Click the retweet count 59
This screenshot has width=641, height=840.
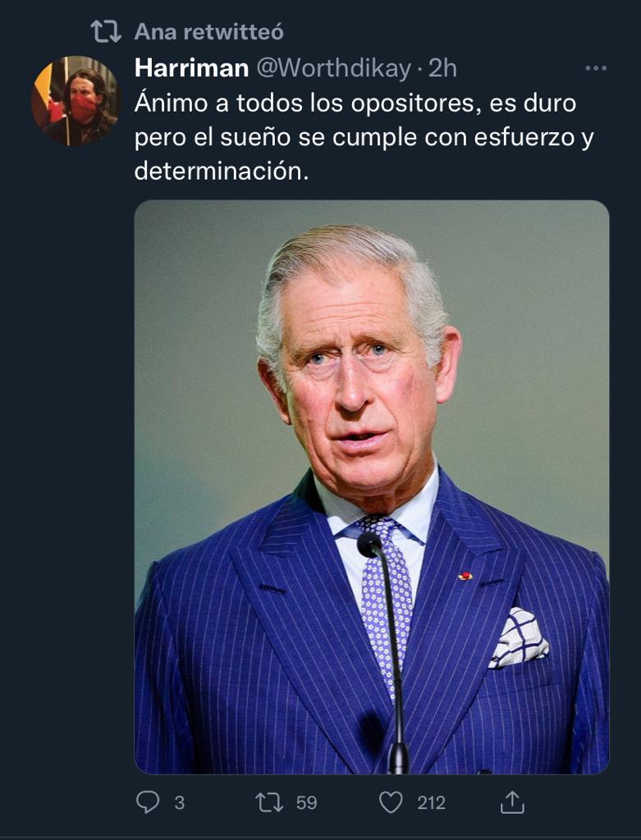(306, 802)
